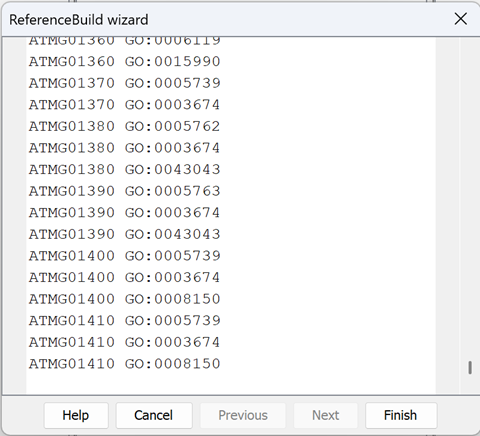Screen dimensions: 480x436
Task: Click the vertical scrollbar thumb
Action: coord(470,368)
